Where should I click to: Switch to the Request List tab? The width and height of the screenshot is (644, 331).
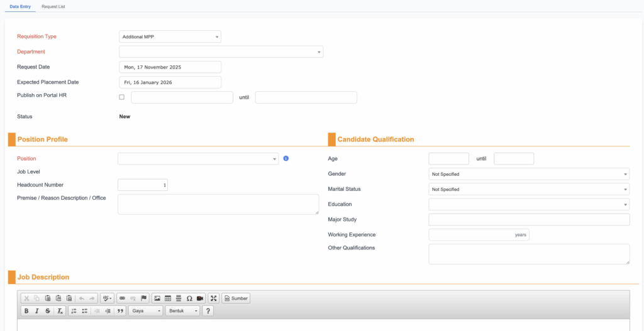(x=53, y=6)
